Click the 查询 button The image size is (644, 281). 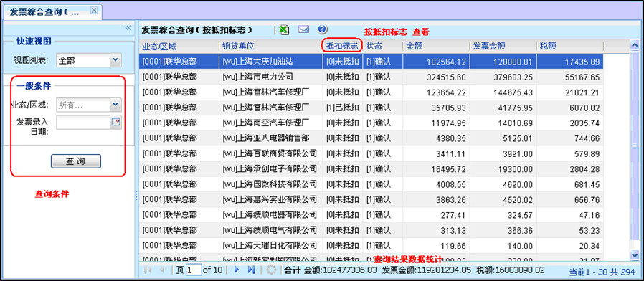tap(75, 161)
